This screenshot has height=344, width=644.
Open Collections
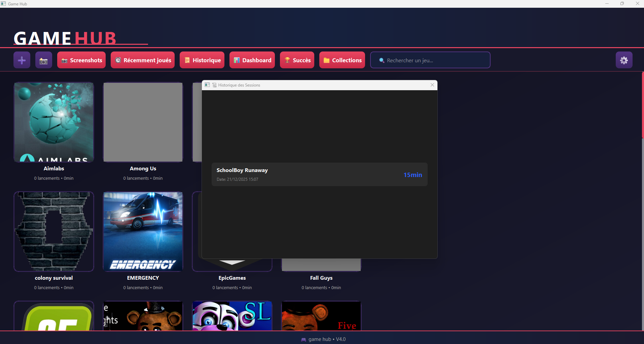(342, 60)
